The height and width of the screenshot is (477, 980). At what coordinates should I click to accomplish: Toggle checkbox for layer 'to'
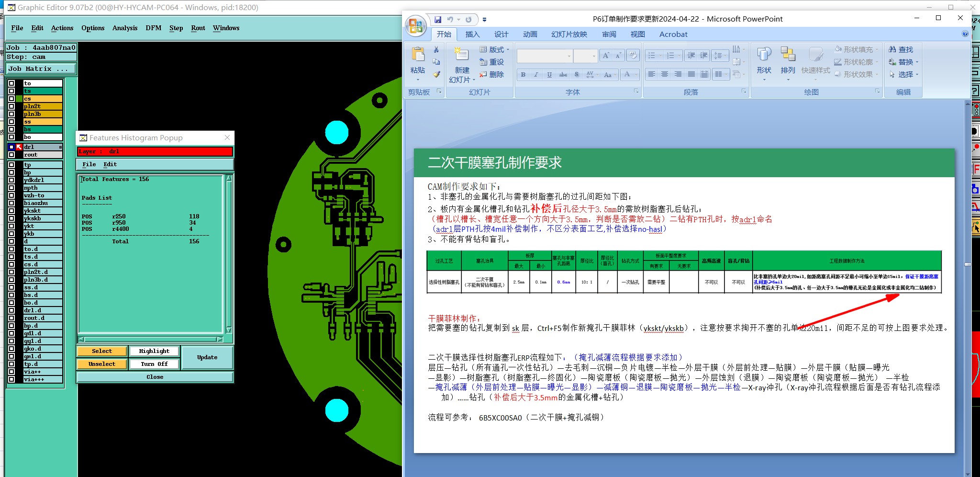click(11, 83)
